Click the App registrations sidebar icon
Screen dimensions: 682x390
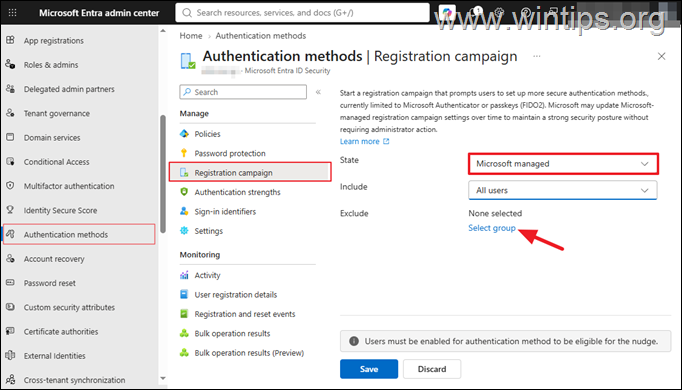(10, 40)
